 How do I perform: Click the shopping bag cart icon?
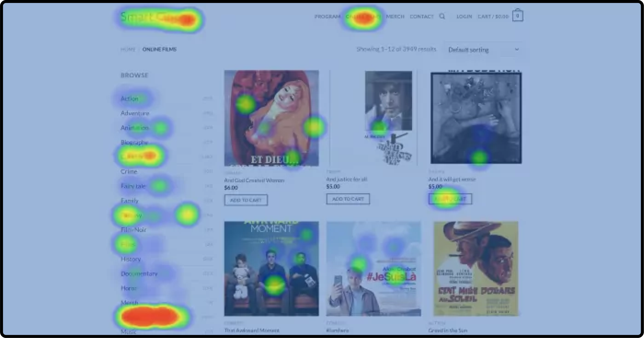(x=518, y=16)
